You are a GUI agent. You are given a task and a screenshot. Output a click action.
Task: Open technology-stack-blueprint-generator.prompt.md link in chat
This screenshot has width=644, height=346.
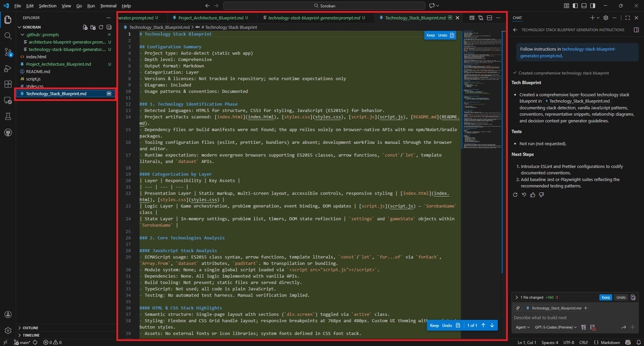(x=568, y=52)
